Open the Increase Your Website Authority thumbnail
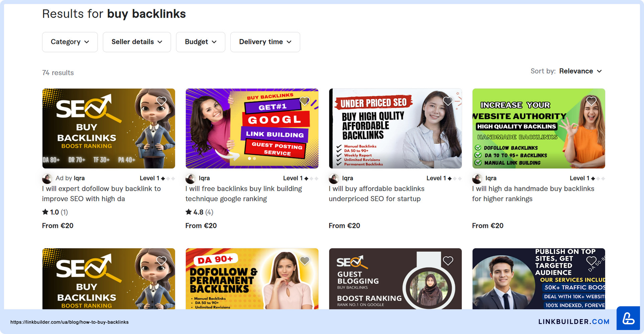 tap(539, 128)
